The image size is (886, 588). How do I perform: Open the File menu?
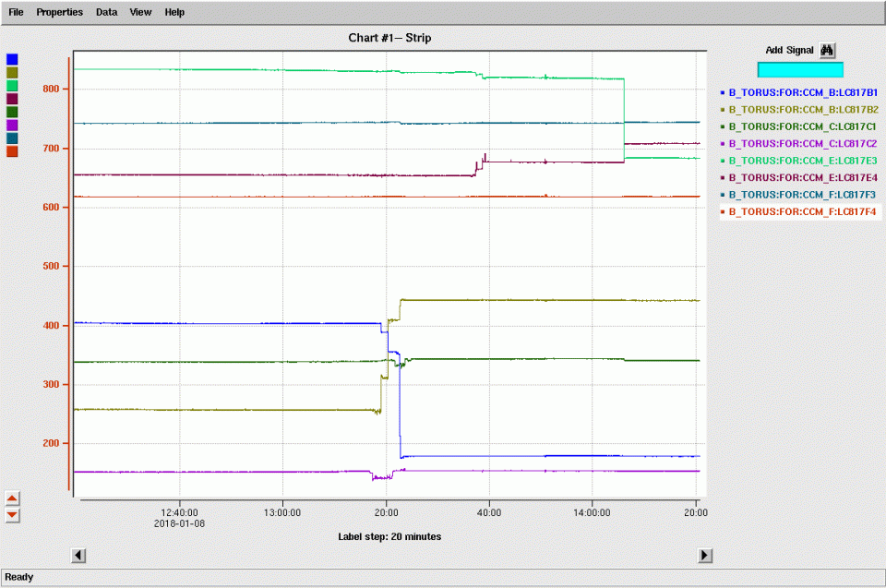[x=16, y=12]
